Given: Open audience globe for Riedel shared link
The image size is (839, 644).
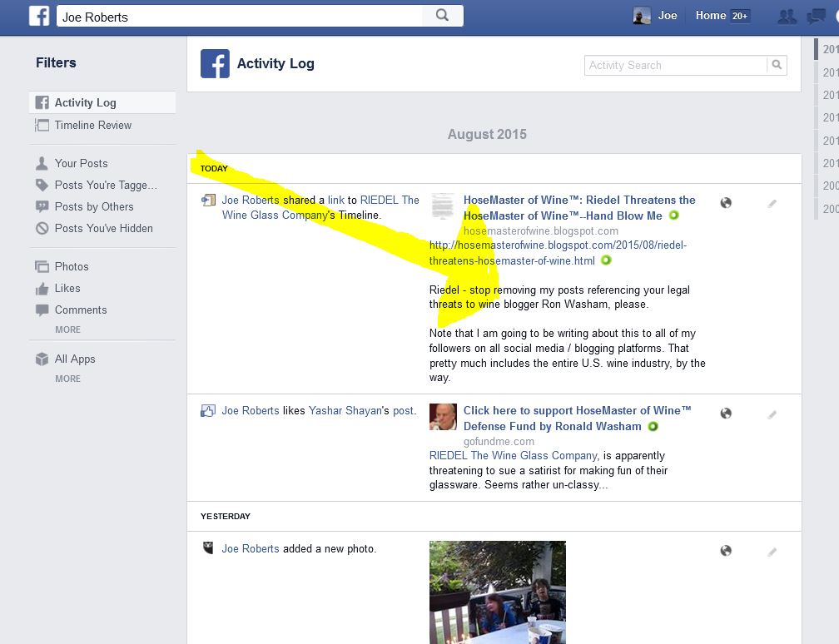Looking at the screenshot, I should tap(726, 203).
